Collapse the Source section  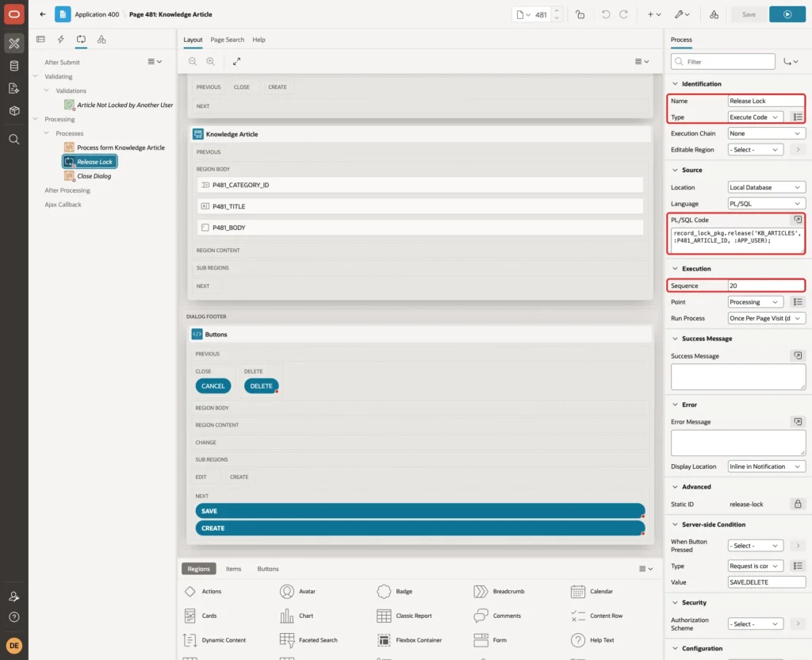(x=675, y=170)
